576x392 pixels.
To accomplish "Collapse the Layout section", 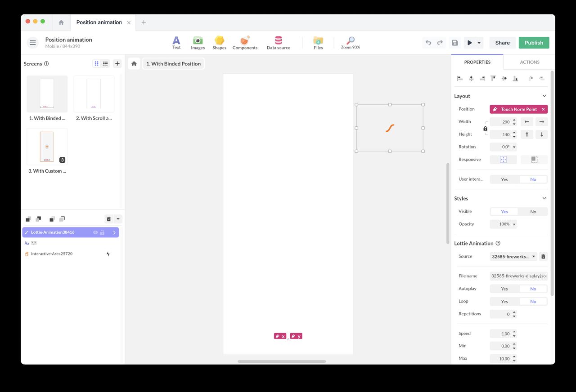I will pyautogui.click(x=544, y=96).
